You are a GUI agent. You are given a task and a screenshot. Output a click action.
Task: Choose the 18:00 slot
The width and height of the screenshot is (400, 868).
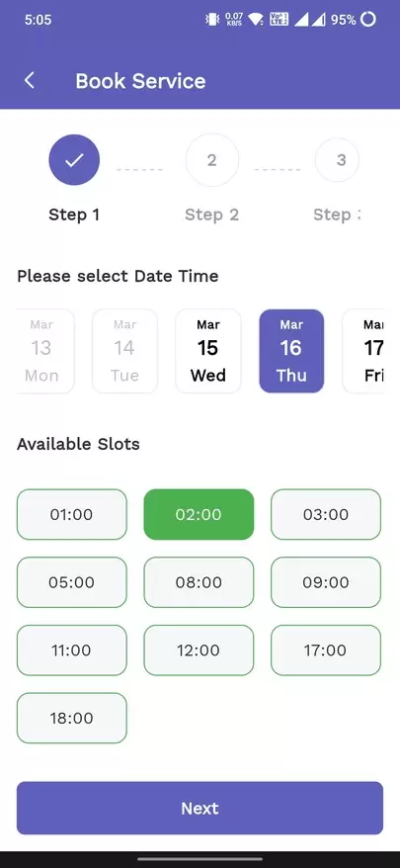[72, 718]
